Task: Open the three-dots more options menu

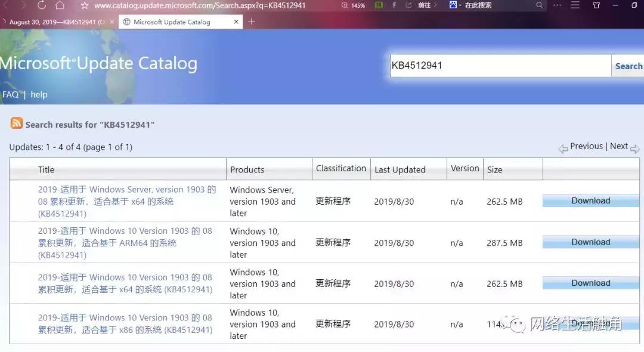Action: tap(557, 5)
